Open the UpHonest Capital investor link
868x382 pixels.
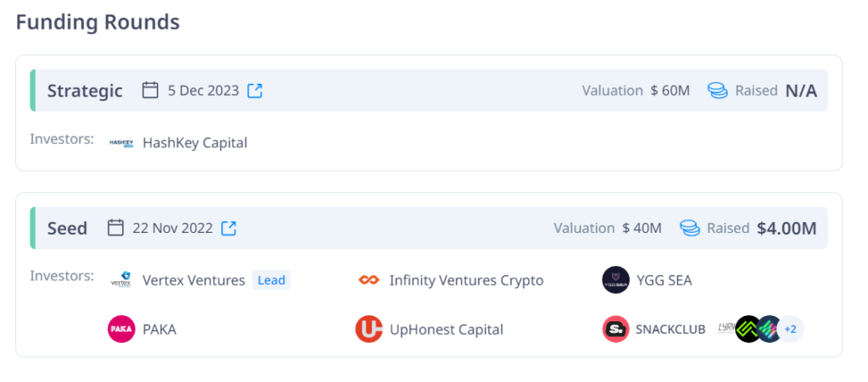(446, 329)
